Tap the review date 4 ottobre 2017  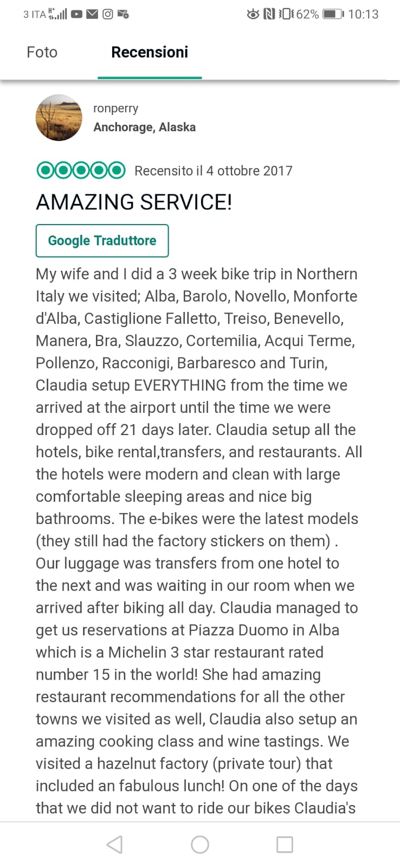(249, 171)
